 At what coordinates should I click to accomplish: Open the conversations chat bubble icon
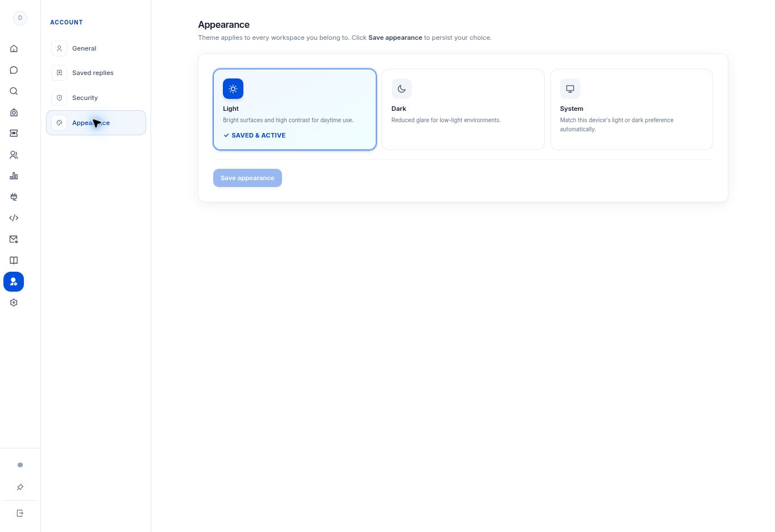point(14,70)
